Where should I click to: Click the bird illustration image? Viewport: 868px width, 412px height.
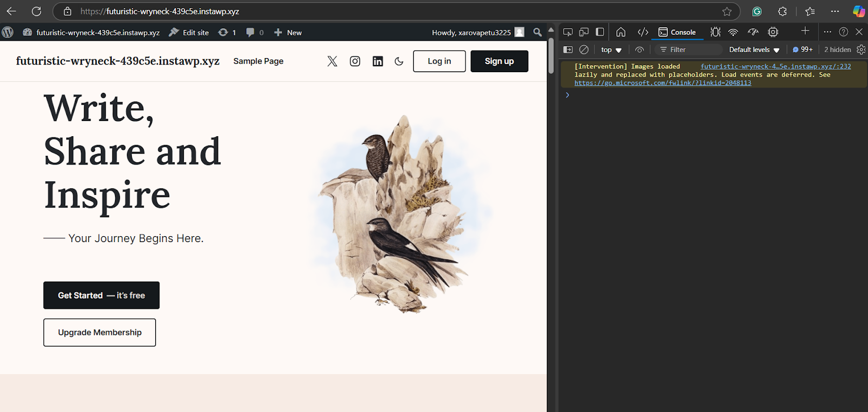coord(403,214)
